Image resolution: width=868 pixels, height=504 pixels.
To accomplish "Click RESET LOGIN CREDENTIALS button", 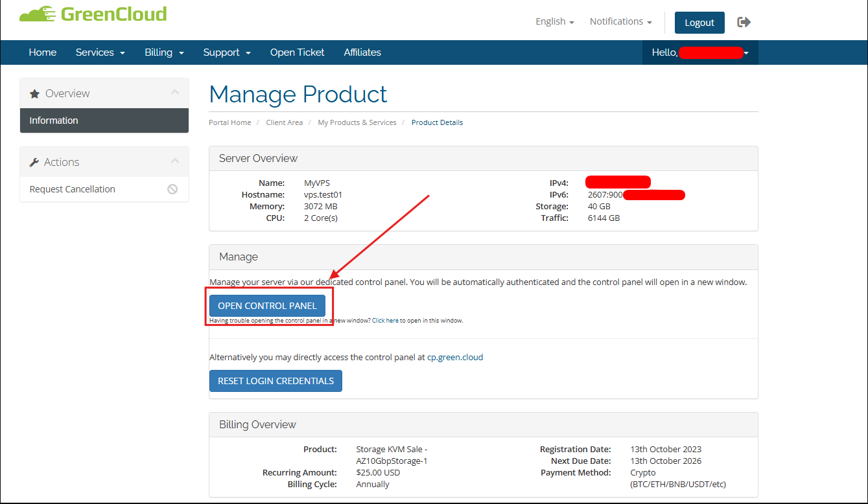I will point(276,381).
